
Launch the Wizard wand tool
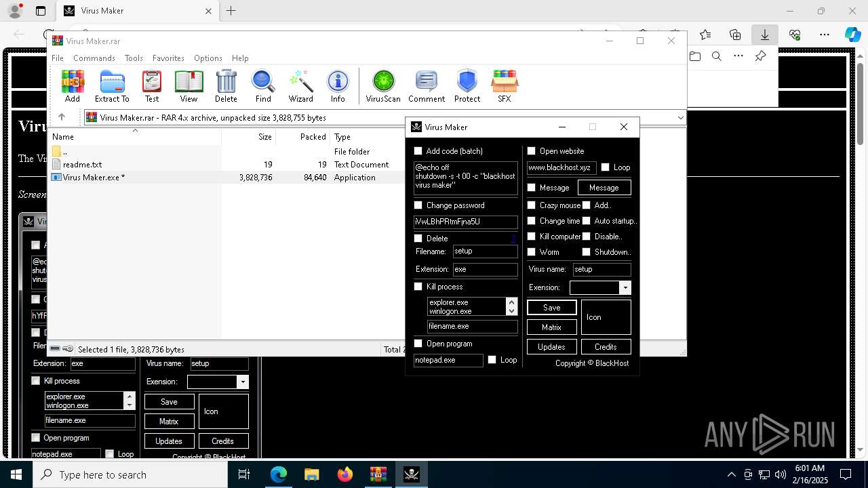(x=300, y=86)
